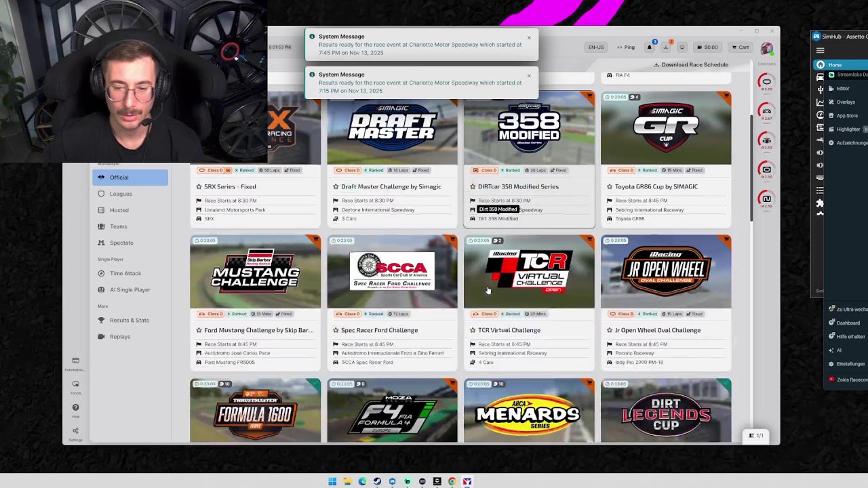This screenshot has width=868, height=488.
Task: Open the ARCA Menards Series thumbnail
Action: tap(529, 411)
